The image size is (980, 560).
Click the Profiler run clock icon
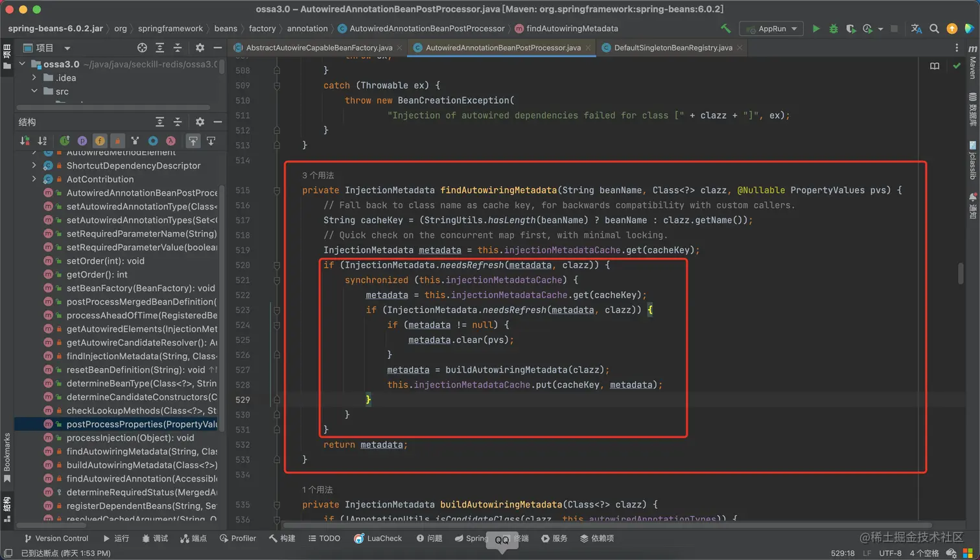coord(867,29)
